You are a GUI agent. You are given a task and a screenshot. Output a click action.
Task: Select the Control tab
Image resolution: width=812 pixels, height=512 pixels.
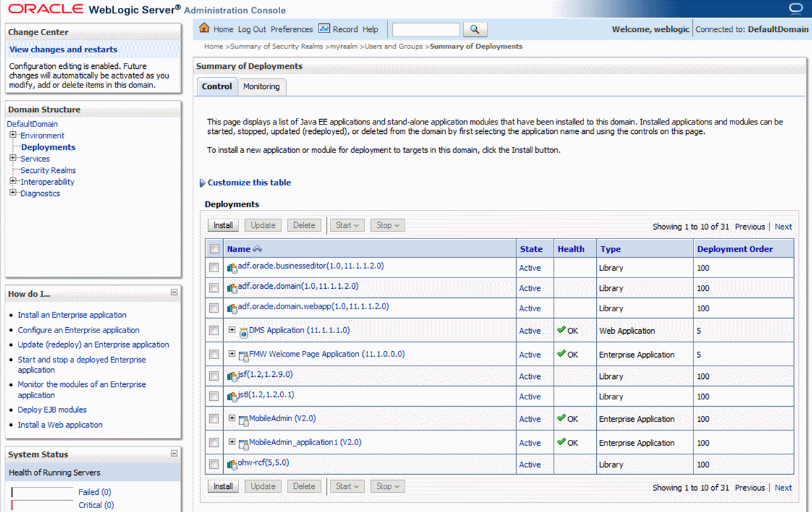pos(217,87)
